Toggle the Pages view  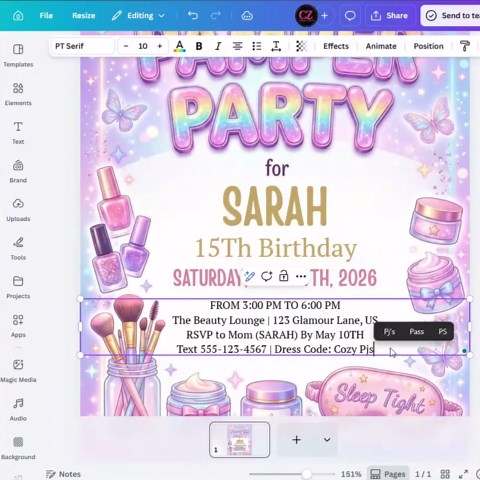tap(388, 474)
